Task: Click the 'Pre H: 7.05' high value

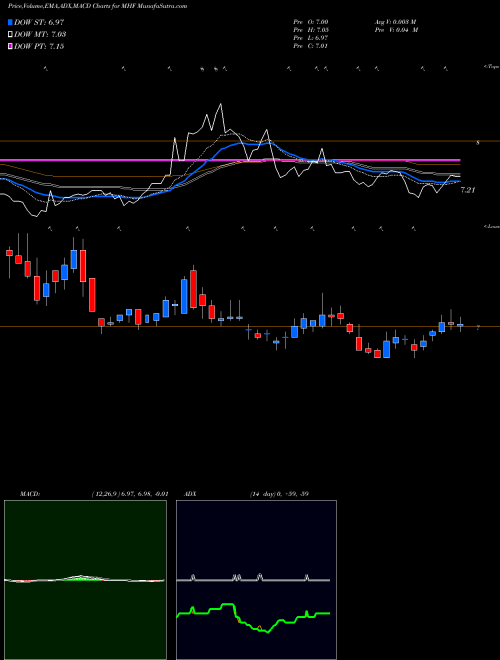Action: point(311,30)
